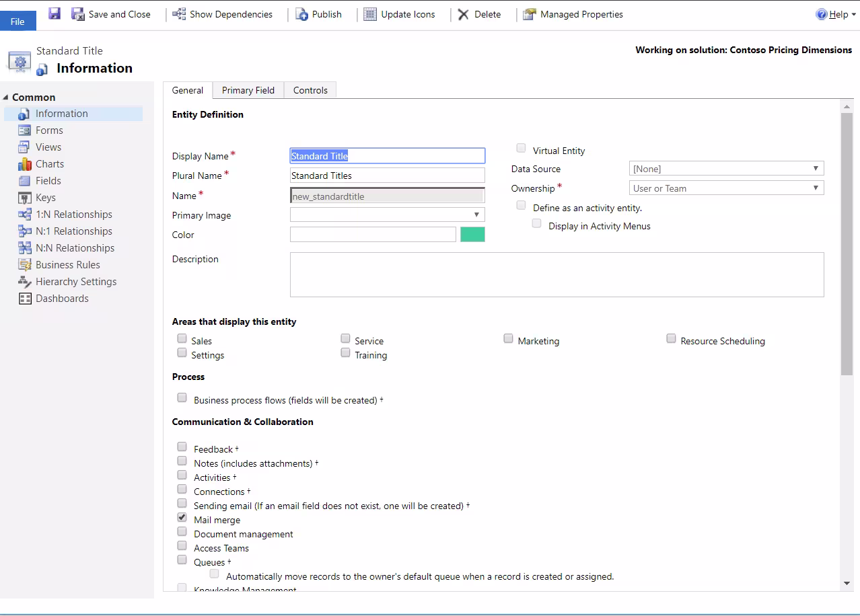Click the Update Icons label
The height and width of the screenshot is (616, 860).
[x=408, y=14]
